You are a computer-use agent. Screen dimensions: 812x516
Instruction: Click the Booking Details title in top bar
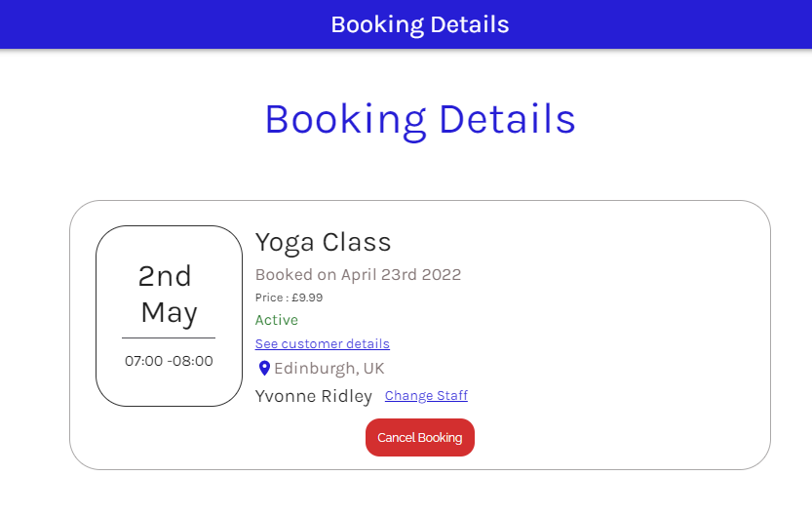(419, 24)
